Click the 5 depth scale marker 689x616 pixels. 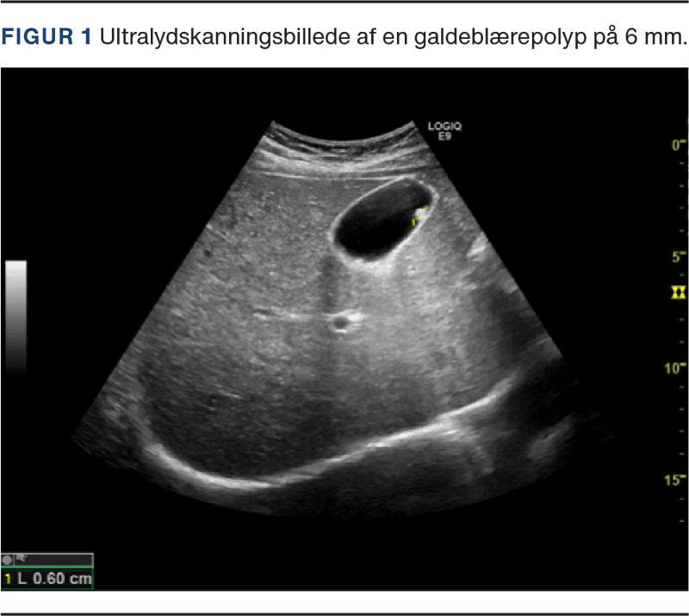pyautogui.click(x=678, y=258)
